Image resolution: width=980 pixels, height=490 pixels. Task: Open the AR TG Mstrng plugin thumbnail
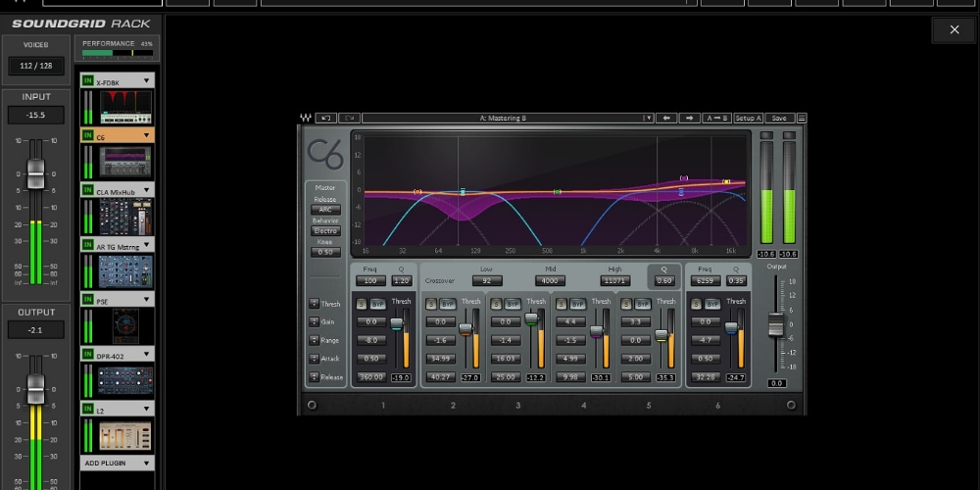point(125,271)
